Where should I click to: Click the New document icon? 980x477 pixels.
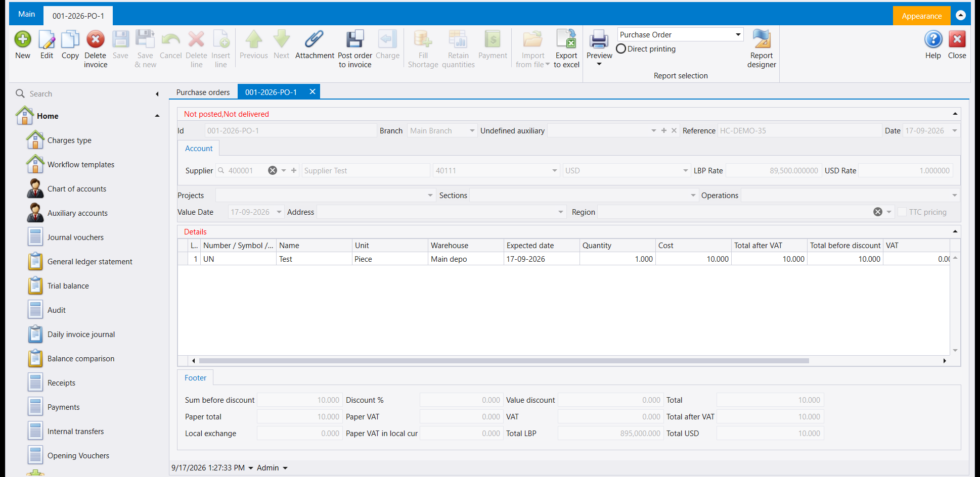click(23, 39)
